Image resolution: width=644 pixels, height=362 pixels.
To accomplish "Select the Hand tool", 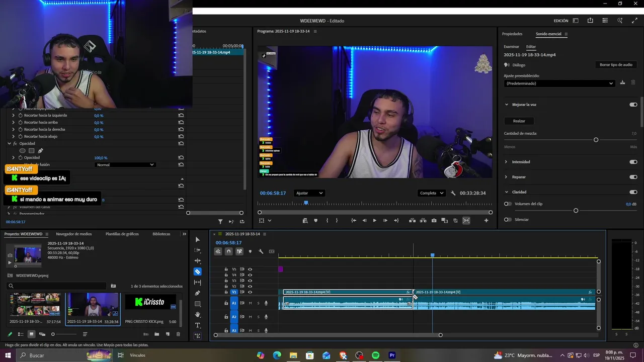I will click(x=198, y=315).
